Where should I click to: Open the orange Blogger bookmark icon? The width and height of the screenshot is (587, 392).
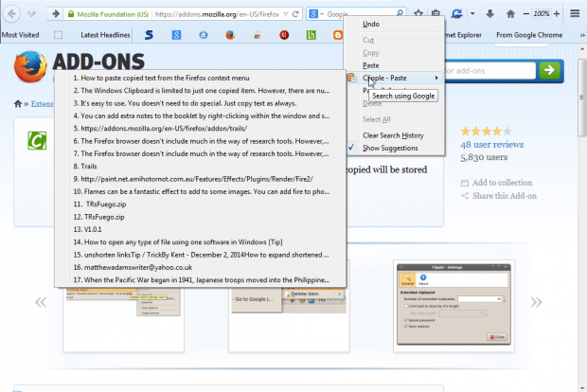coord(338,35)
